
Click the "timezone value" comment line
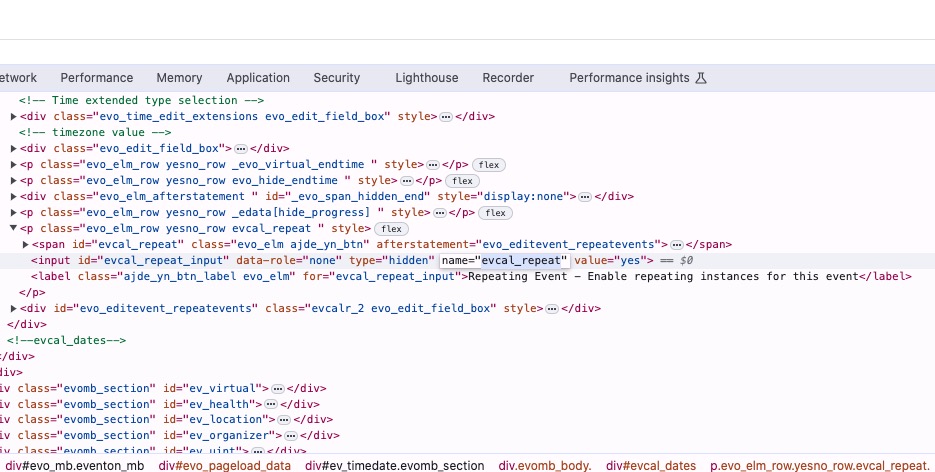tap(95, 132)
